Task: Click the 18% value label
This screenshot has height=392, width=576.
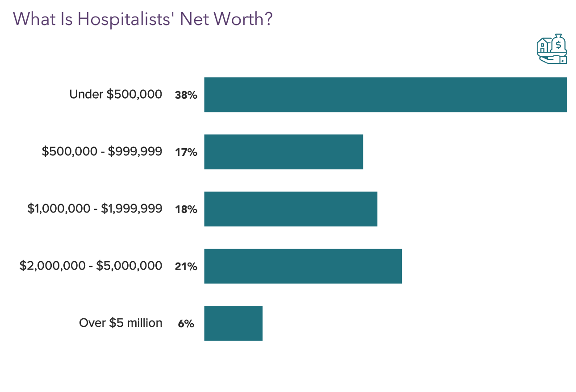Action: [186, 209]
